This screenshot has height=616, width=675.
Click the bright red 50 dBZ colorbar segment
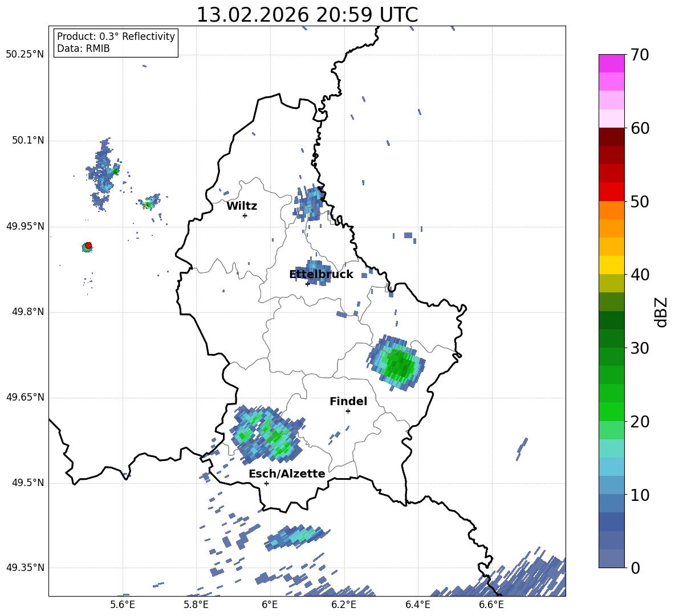click(x=611, y=192)
